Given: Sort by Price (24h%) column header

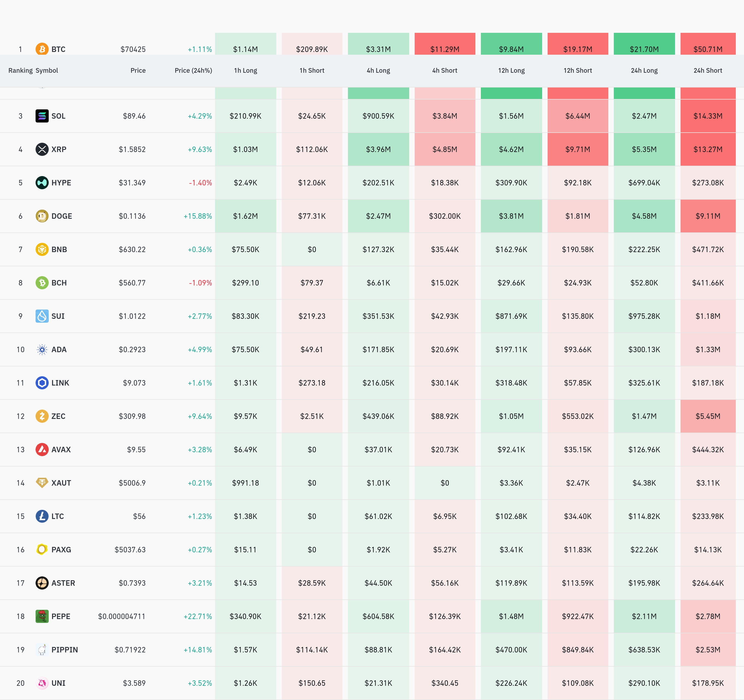Looking at the screenshot, I should [x=193, y=70].
